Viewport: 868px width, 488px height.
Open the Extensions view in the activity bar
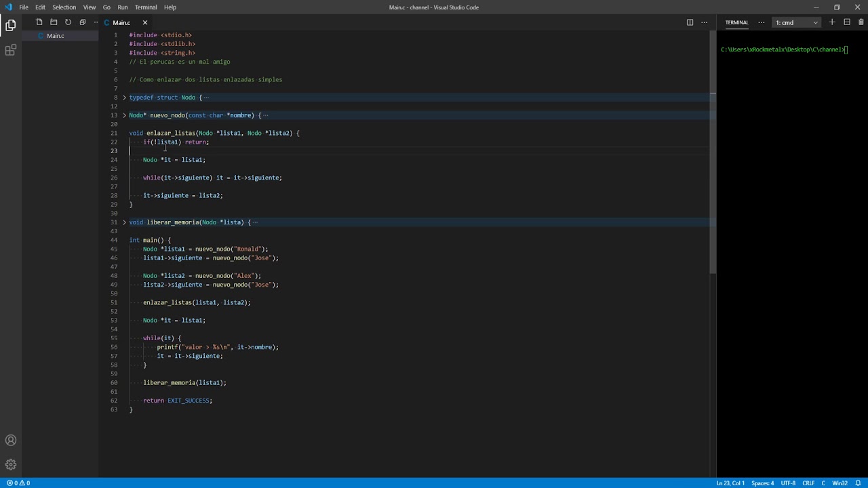point(11,51)
